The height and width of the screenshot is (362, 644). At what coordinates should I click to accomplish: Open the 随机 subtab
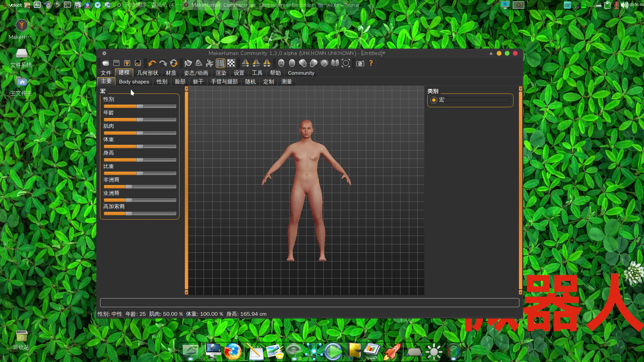[x=250, y=82]
